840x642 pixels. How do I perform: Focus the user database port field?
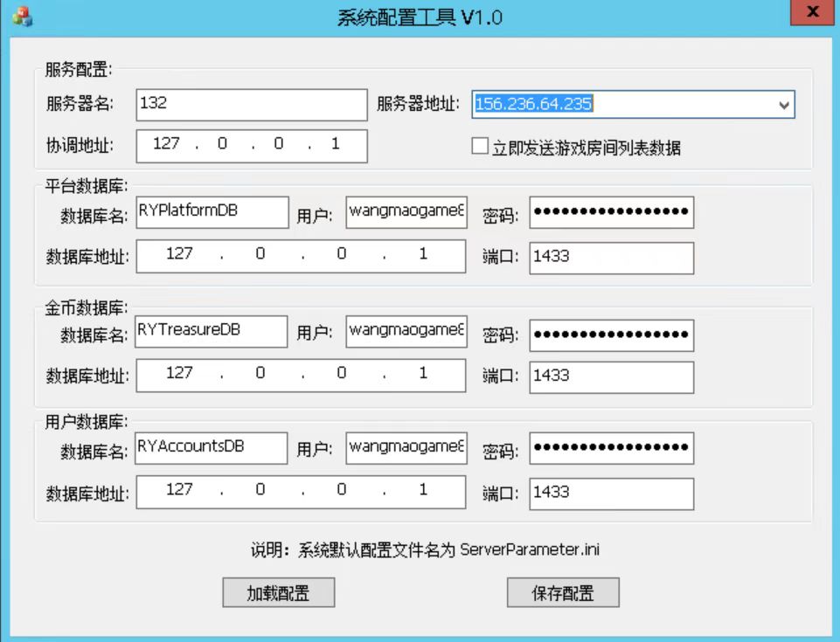click(611, 494)
